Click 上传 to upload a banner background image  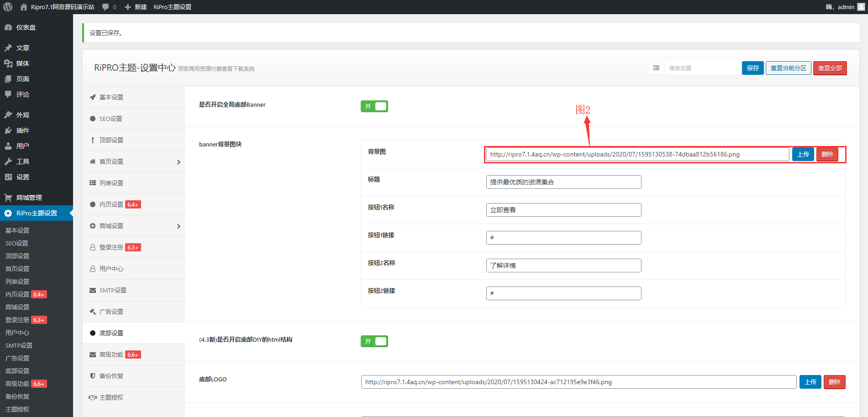(803, 154)
